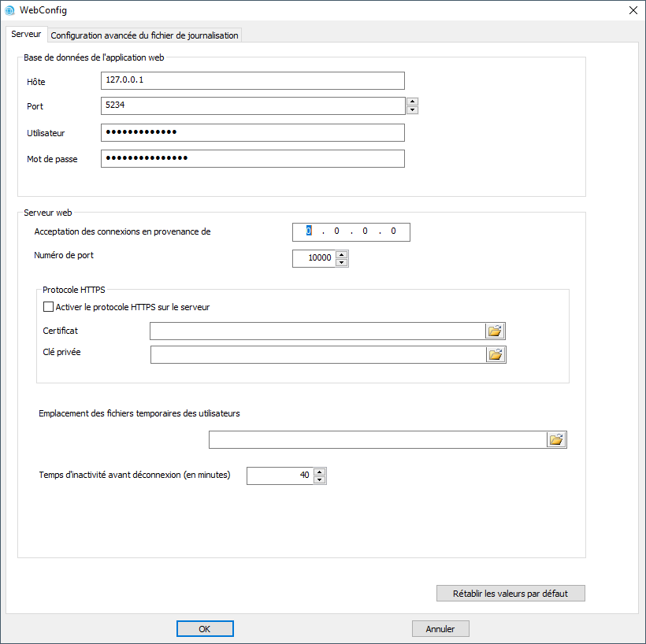646x644 pixels.
Task: Click the WebConfig title bar icon
Action: [x=10, y=10]
